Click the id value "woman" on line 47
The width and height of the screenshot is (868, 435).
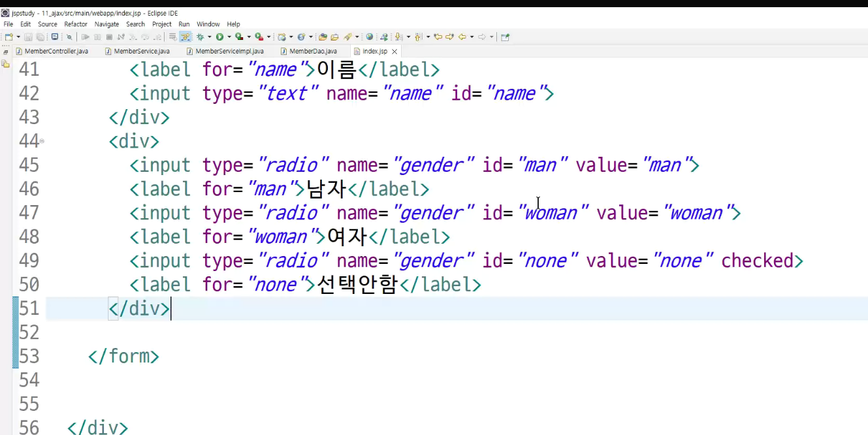(x=554, y=213)
